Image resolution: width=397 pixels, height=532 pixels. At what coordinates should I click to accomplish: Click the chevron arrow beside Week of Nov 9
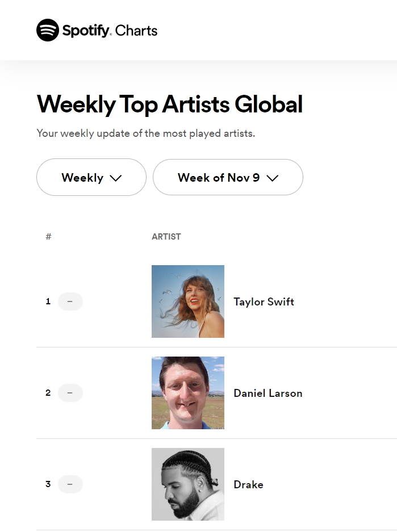click(273, 178)
